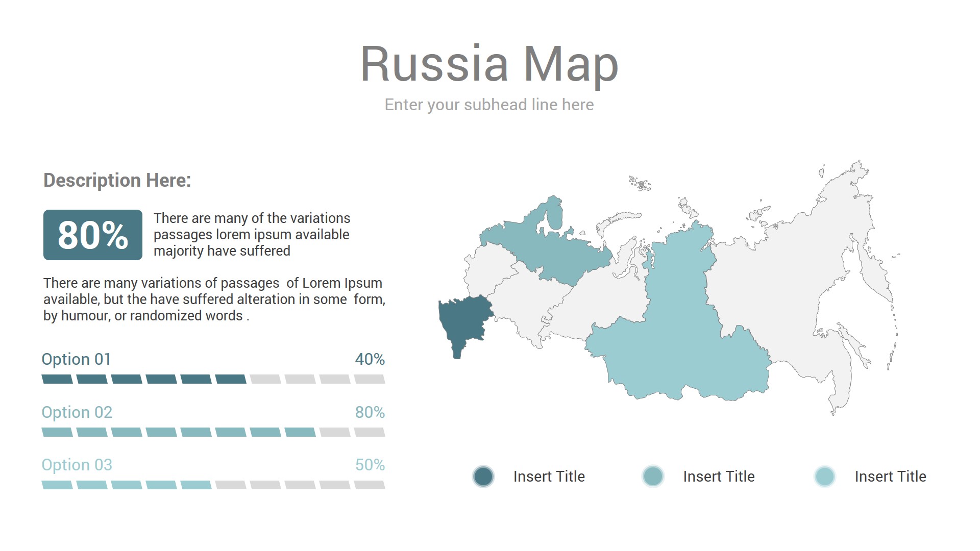Click the medium teal legend circle
Image resolution: width=980 pixels, height=551 pixels.
pos(653,477)
